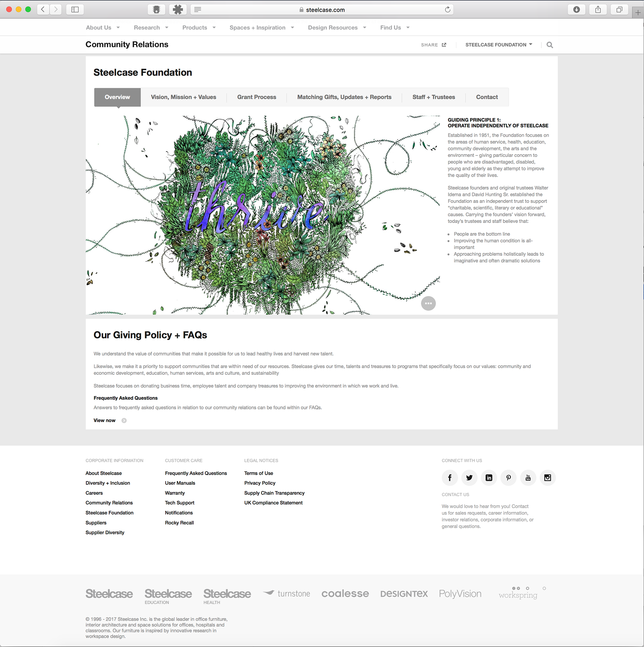The height and width of the screenshot is (647, 644).
Task: Click the round ellipsis image button
Action: (x=428, y=303)
